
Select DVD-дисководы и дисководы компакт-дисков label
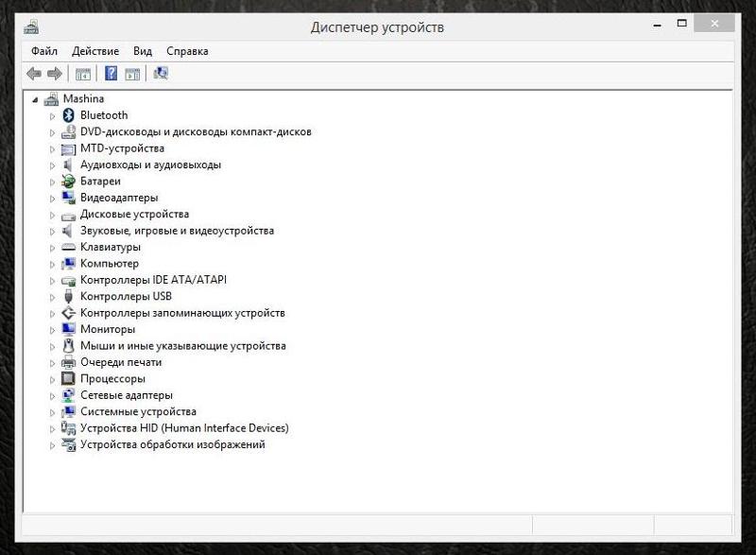(196, 131)
